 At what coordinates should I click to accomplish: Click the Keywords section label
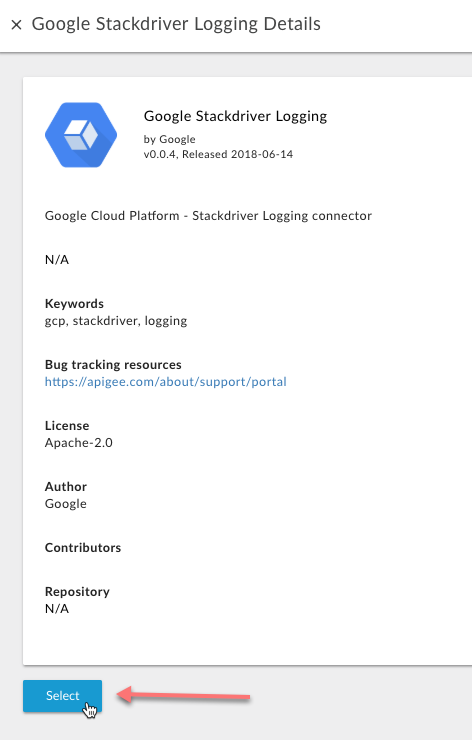click(74, 303)
